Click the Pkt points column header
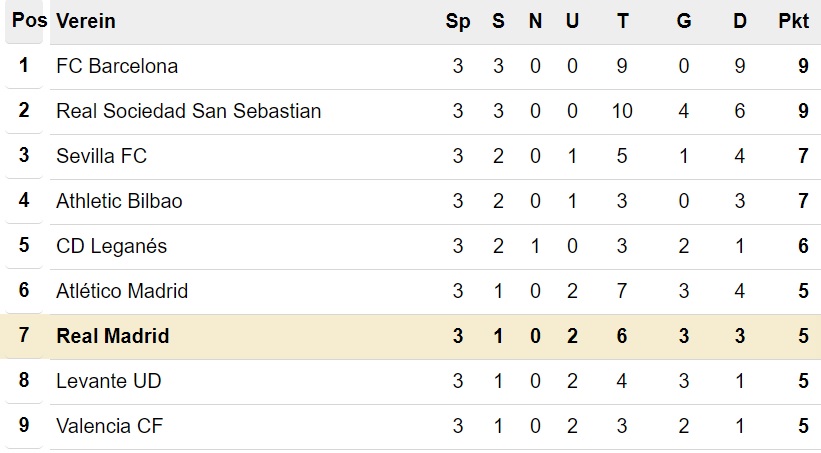Viewport: 821px width, 453px height. point(794,21)
